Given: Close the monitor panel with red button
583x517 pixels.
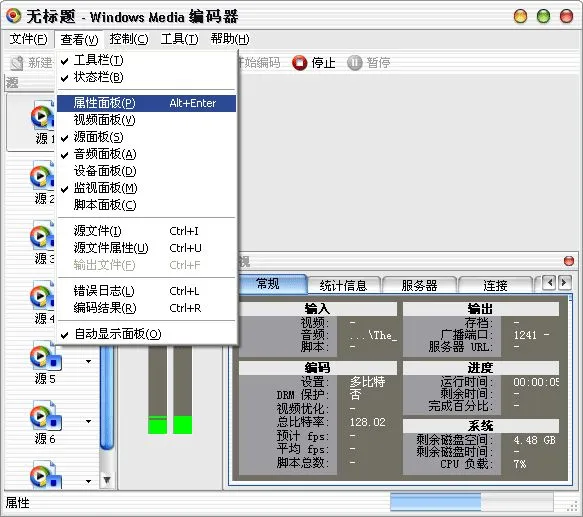Looking at the screenshot, I should 568,261.
